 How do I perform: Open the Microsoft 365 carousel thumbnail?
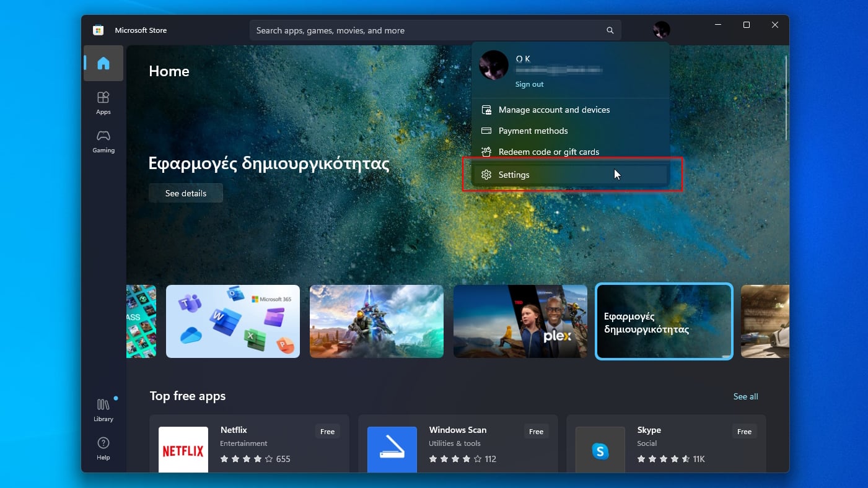tap(233, 321)
